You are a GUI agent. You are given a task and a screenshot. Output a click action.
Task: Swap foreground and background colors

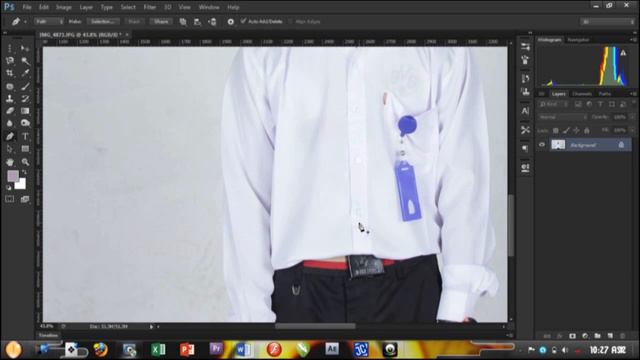[24, 172]
